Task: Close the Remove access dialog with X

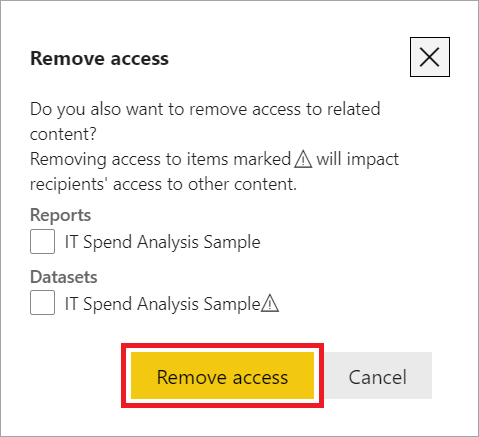Action: tap(430, 57)
